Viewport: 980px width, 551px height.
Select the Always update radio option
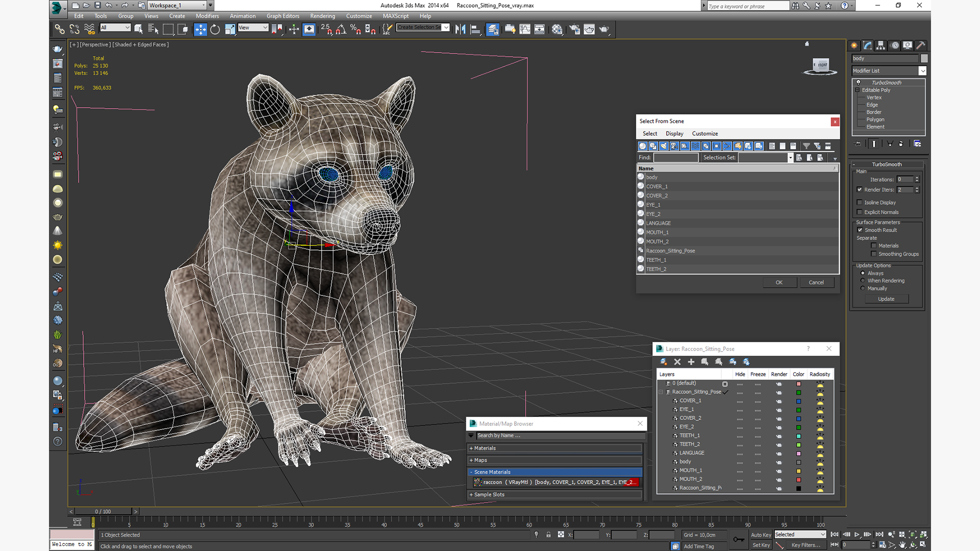[x=863, y=273]
